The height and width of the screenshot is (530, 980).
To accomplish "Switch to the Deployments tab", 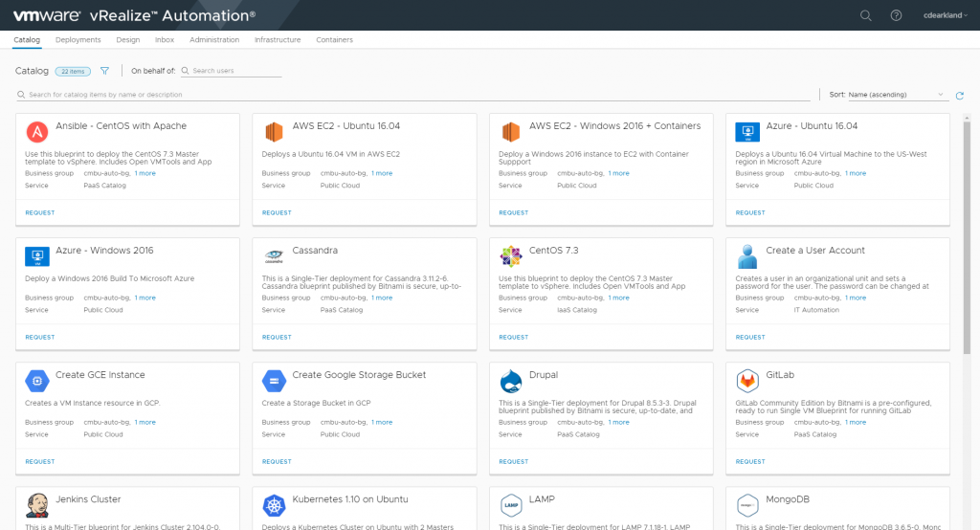I will 78,40.
